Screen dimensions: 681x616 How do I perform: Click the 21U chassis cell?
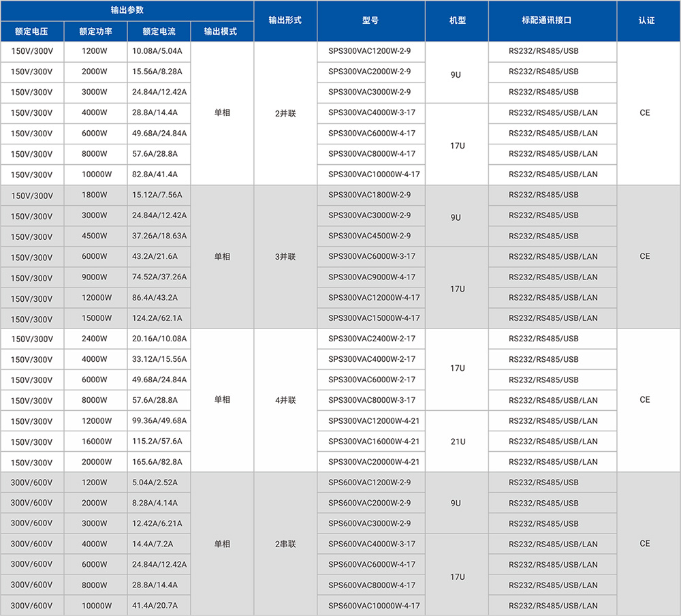coord(457,442)
